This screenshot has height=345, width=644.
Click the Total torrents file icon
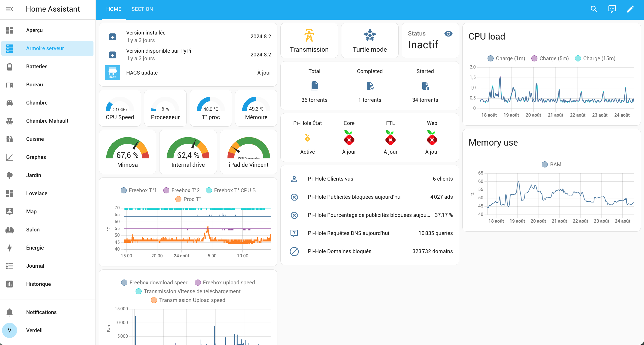tap(314, 86)
